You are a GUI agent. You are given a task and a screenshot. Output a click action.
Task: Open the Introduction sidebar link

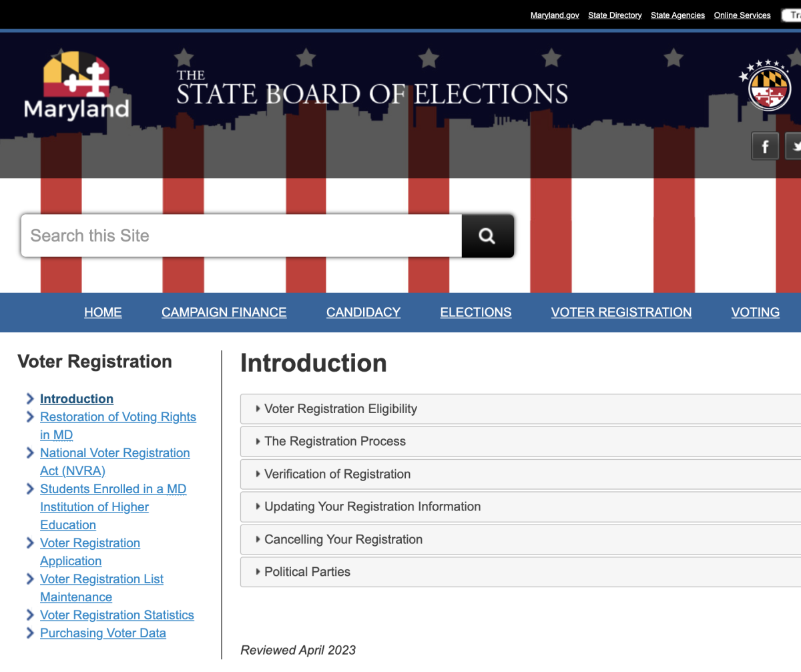(x=77, y=399)
